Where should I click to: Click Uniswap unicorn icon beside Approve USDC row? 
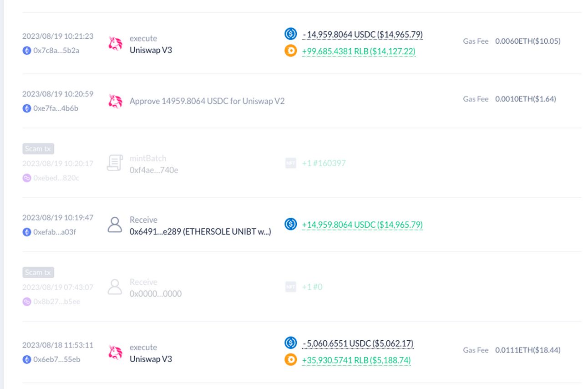(116, 101)
